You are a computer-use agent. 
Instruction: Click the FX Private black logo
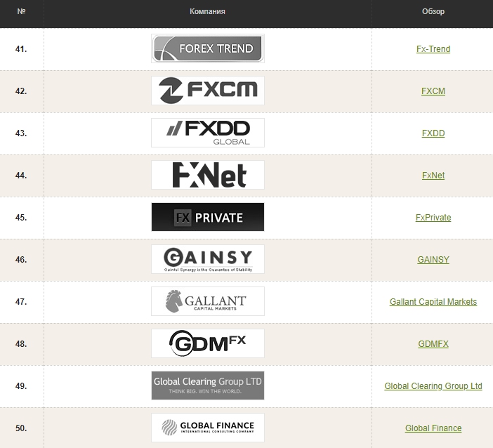coord(207,217)
